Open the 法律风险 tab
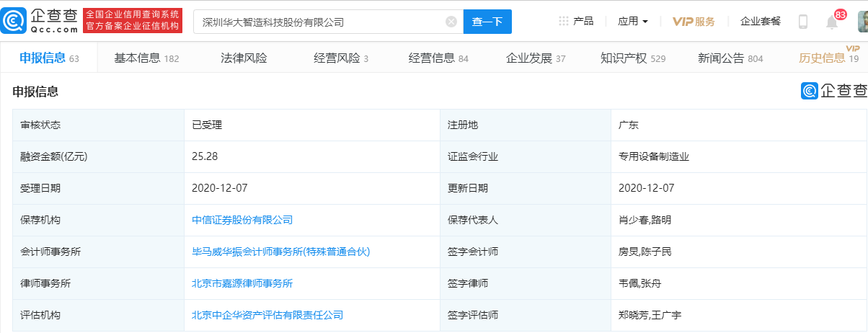The height and width of the screenshot is (333, 868). click(x=243, y=58)
